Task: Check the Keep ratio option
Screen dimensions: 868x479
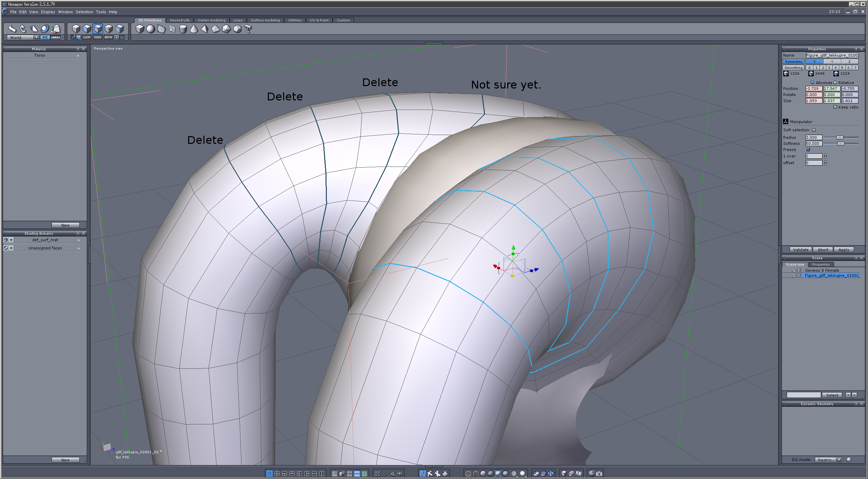Action: [x=835, y=107]
